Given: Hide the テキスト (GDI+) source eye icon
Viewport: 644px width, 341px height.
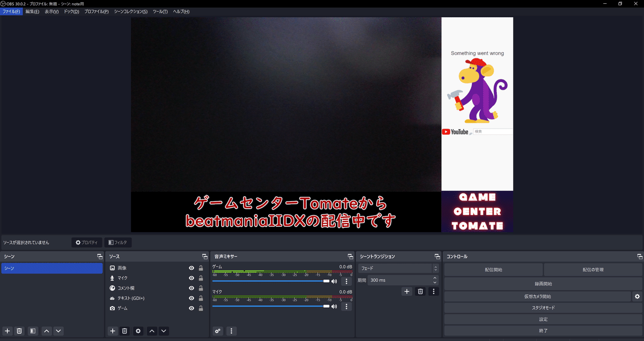Looking at the screenshot, I should (191, 298).
